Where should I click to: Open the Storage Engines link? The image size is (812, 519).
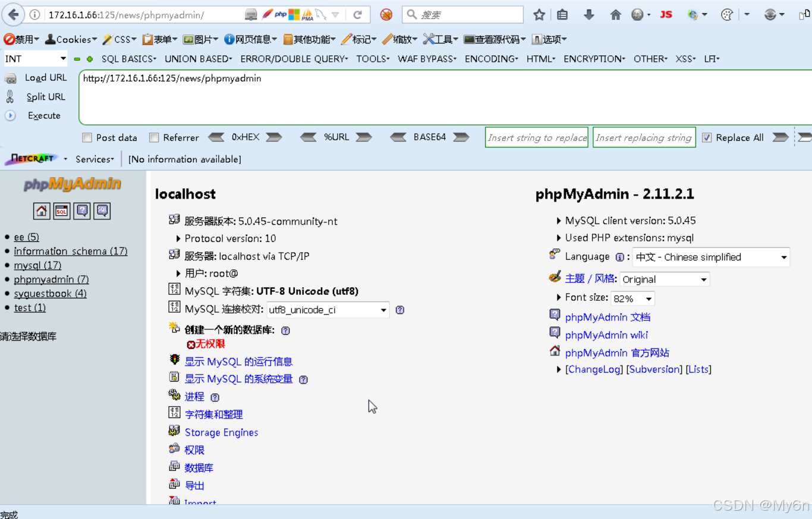[x=221, y=433]
